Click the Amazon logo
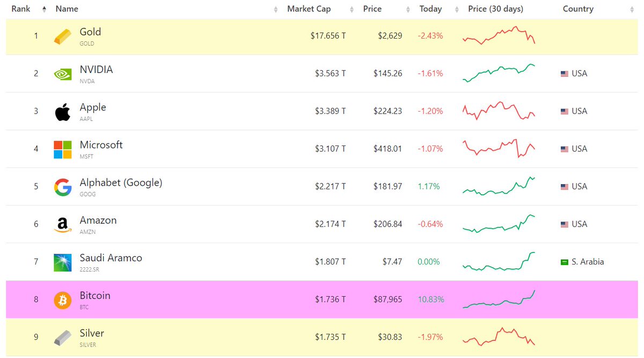Viewport: 644px width, 358px height. [62, 224]
